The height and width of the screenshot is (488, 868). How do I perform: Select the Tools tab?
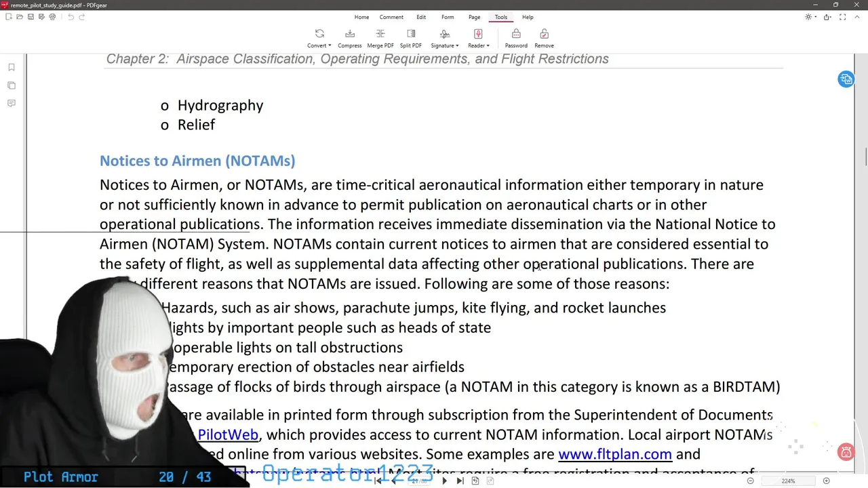pos(500,17)
